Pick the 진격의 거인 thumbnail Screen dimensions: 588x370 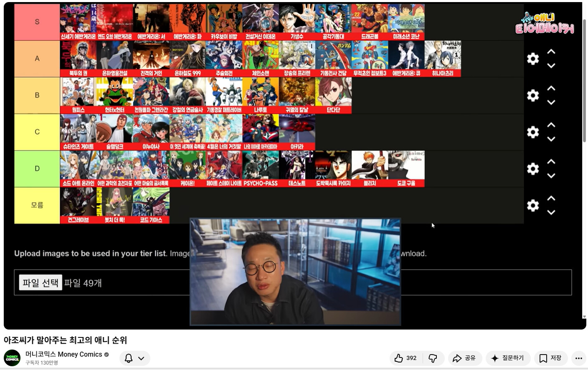pos(151,59)
